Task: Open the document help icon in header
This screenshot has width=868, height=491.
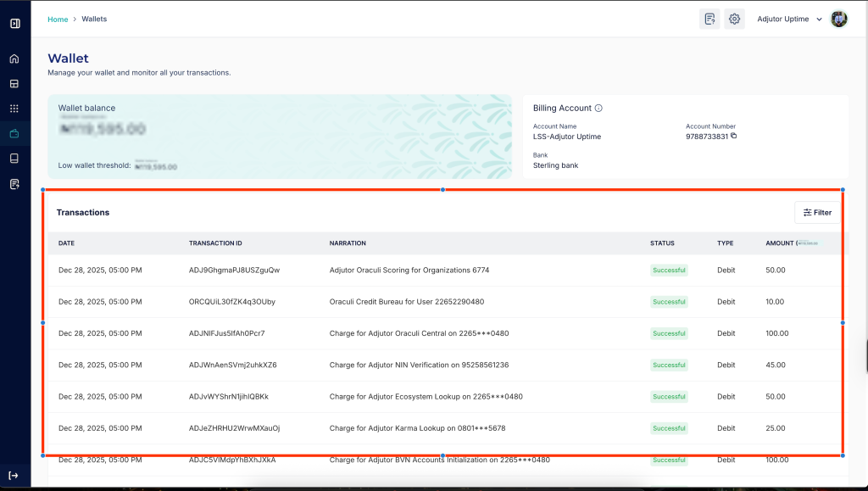Action: coord(709,20)
